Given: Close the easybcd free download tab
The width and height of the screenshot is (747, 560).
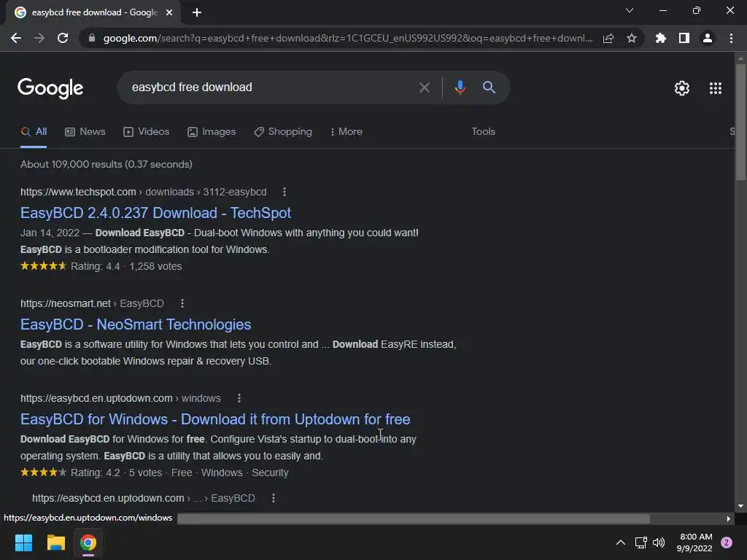Looking at the screenshot, I should tap(169, 12).
